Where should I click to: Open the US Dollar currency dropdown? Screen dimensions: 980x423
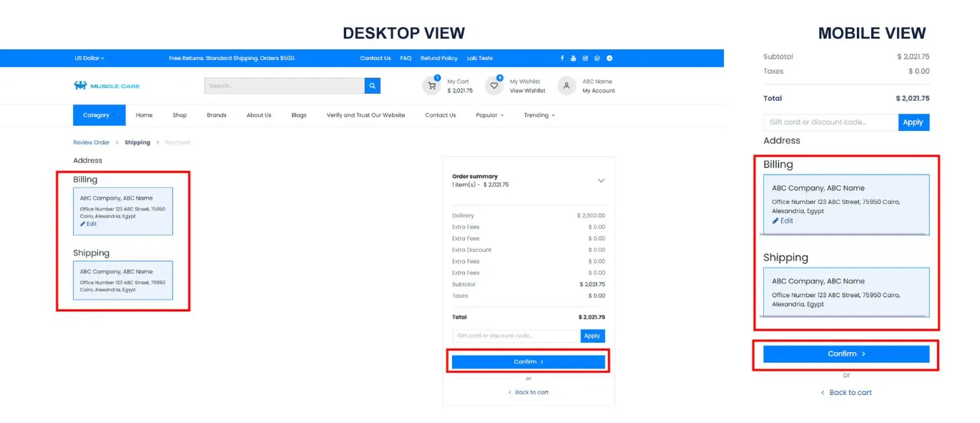click(x=89, y=58)
